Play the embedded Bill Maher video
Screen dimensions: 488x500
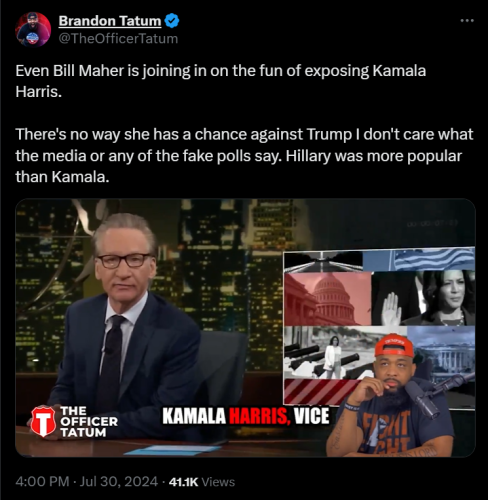[x=245, y=328]
